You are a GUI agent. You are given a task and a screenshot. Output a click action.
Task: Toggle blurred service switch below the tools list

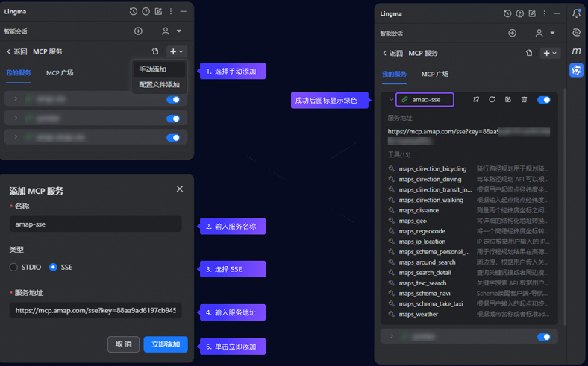click(x=544, y=337)
